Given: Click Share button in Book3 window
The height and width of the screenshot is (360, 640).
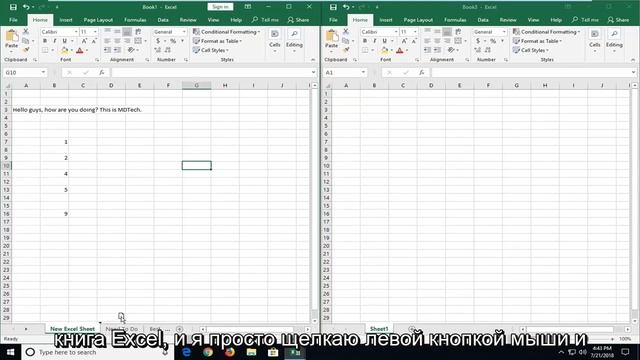Looking at the screenshot, I should pos(618,20).
